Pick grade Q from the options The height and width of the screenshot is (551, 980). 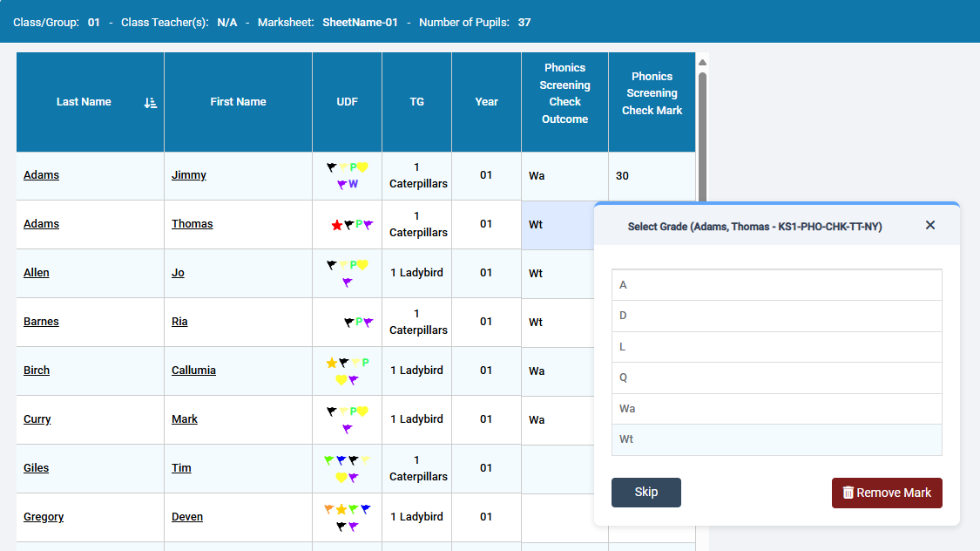pos(776,378)
